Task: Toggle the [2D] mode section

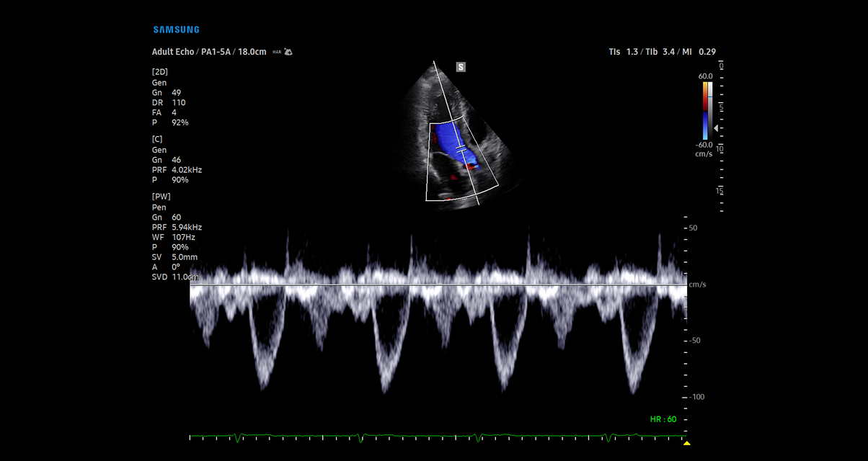Action: point(159,71)
